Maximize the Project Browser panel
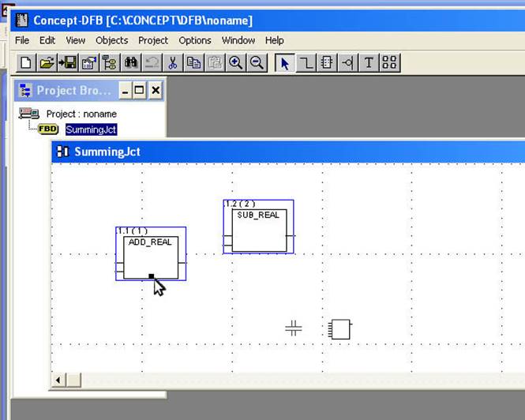This screenshot has height=420, width=525. point(139,91)
